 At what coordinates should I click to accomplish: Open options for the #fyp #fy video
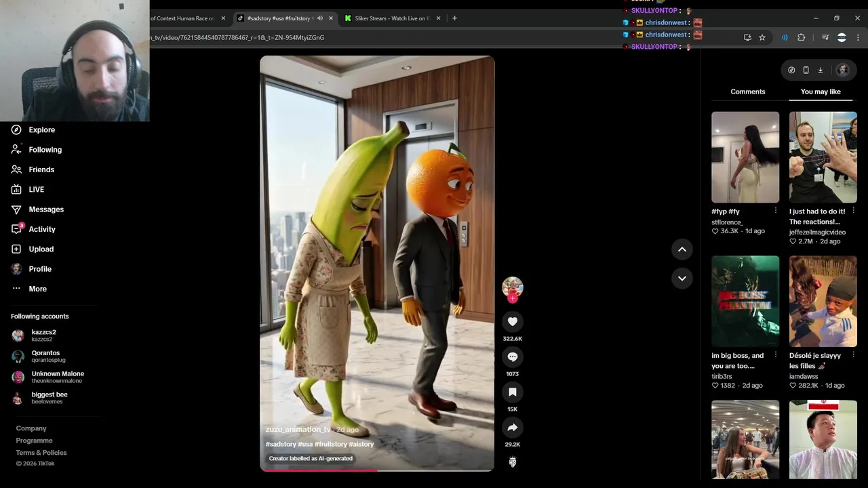coord(776,211)
